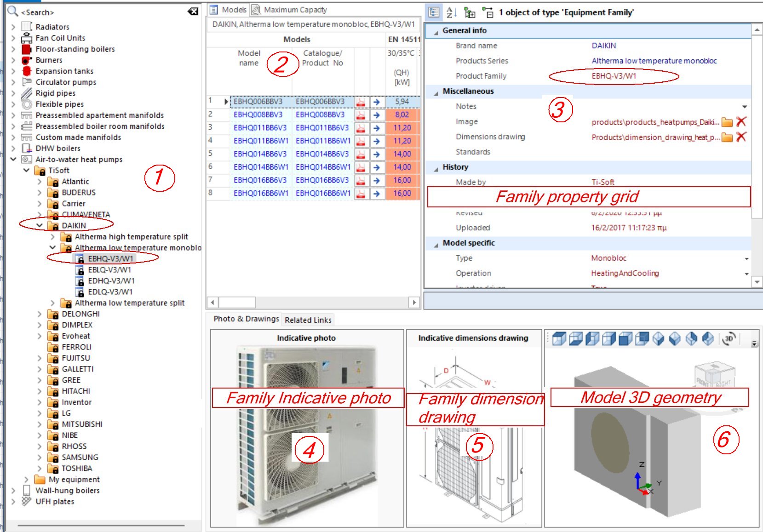Select EBHQ008BBV3 using the blue arrow icon
Image resolution: width=763 pixels, height=532 pixels.
click(377, 115)
